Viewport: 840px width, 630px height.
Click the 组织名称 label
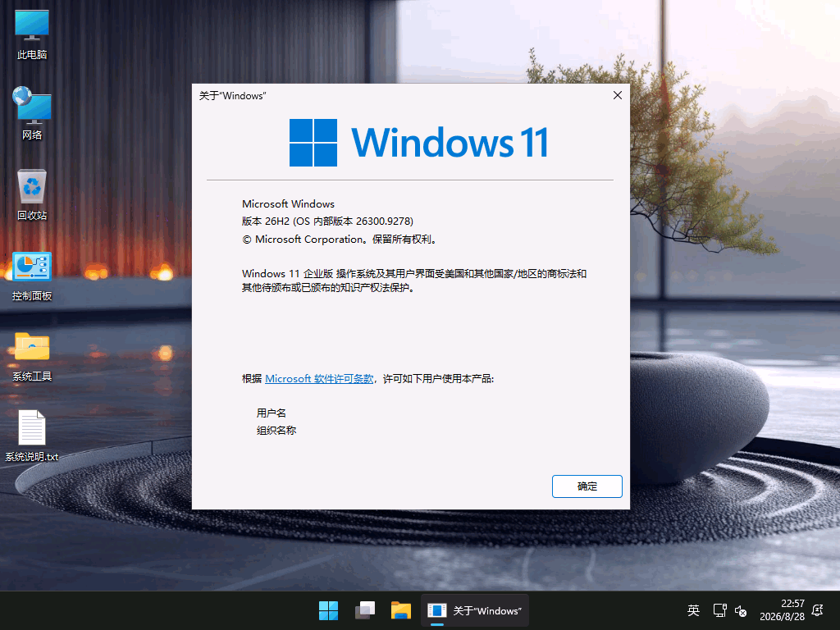[x=276, y=430]
